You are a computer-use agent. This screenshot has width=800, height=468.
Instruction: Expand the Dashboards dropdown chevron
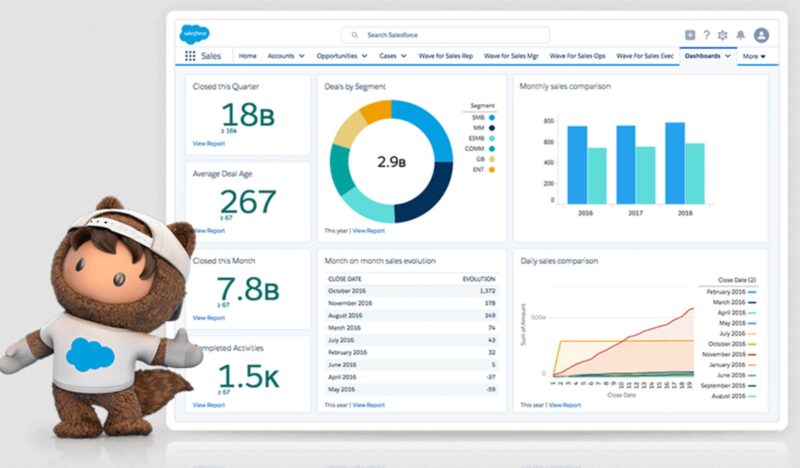tap(728, 56)
